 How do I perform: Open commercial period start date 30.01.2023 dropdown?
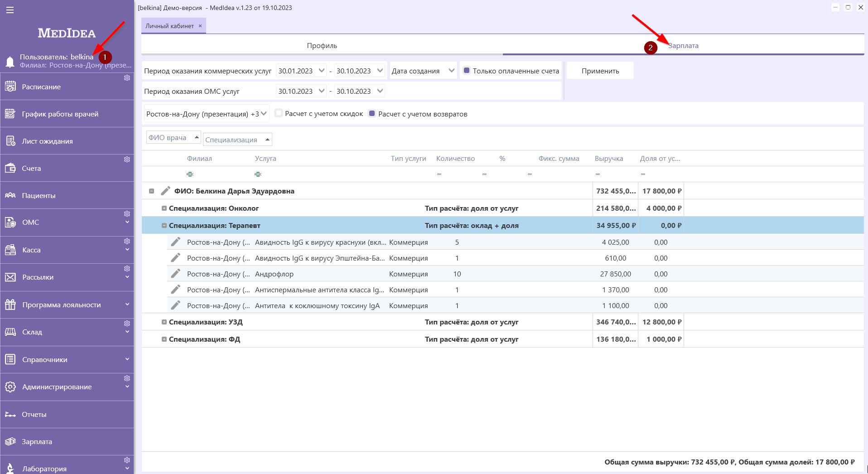pos(322,70)
